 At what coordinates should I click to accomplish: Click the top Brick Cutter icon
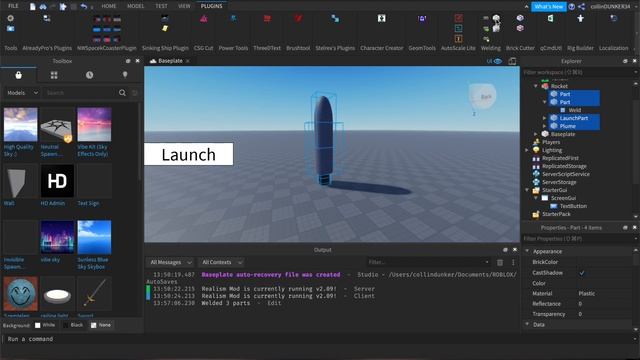(x=520, y=18)
